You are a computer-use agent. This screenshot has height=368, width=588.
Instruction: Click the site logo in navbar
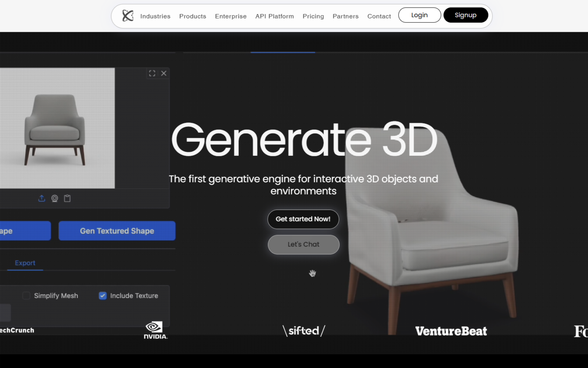[x=128, y=16]
